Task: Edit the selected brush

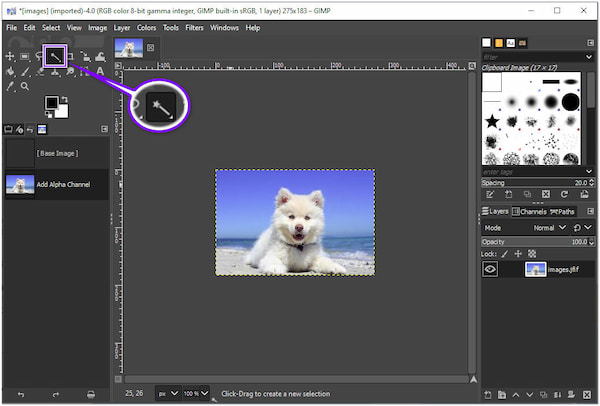Action: pos(490,194)
